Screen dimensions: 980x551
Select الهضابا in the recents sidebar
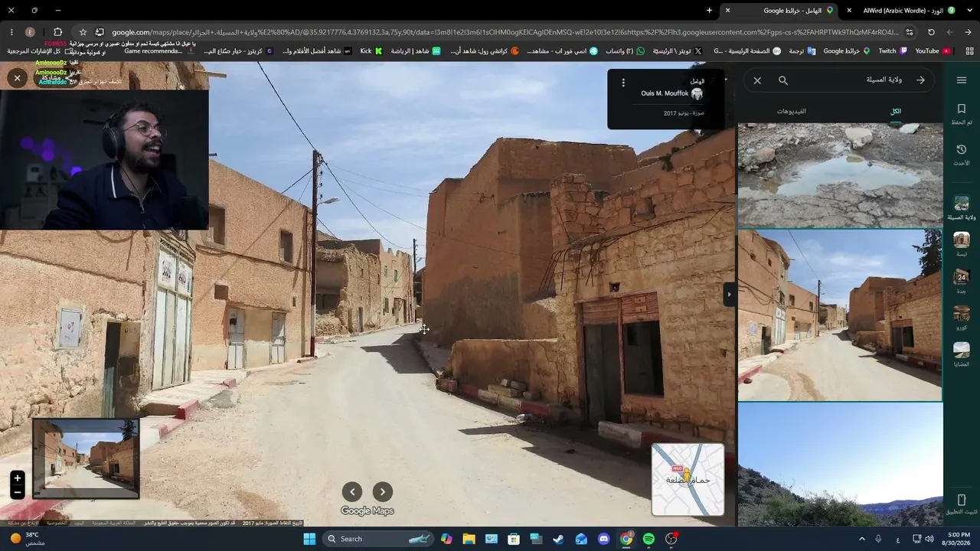point(962,354)
